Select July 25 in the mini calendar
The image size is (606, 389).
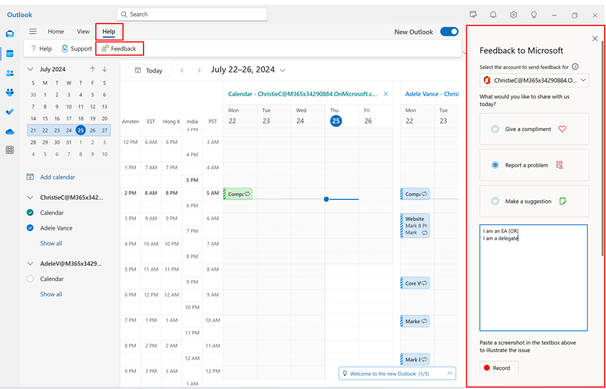click(x=80, y=130)
